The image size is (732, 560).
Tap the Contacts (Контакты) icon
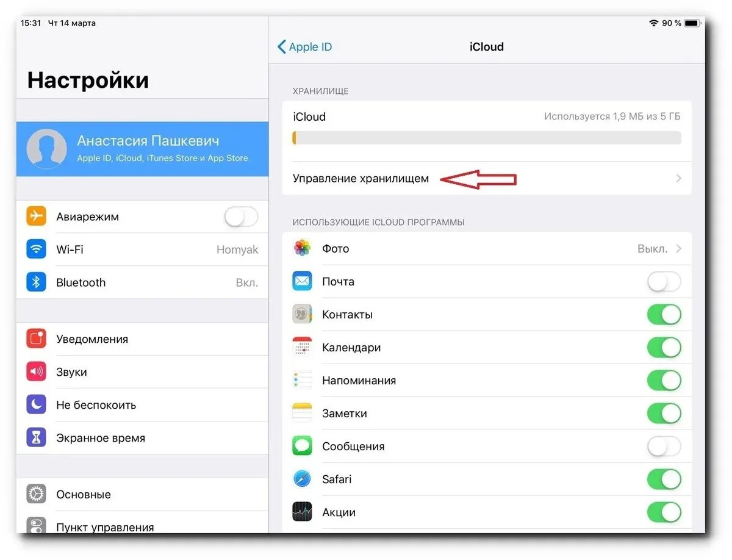coord(302,314)
